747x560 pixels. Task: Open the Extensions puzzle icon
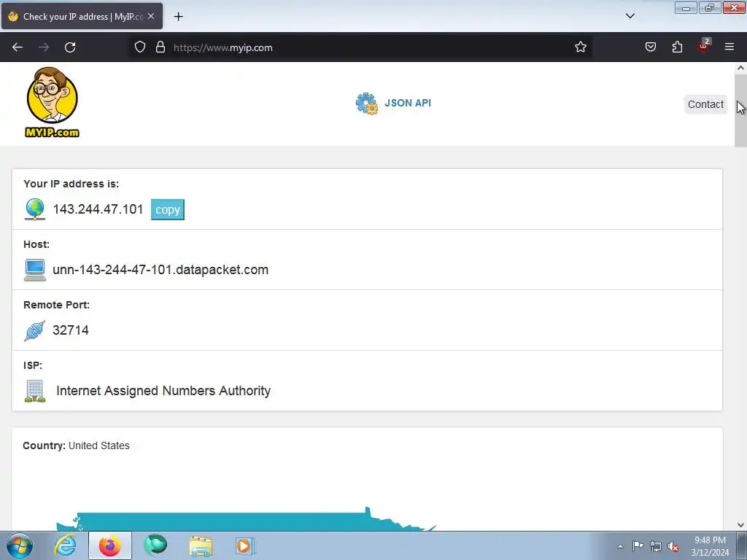pos(677,47)
